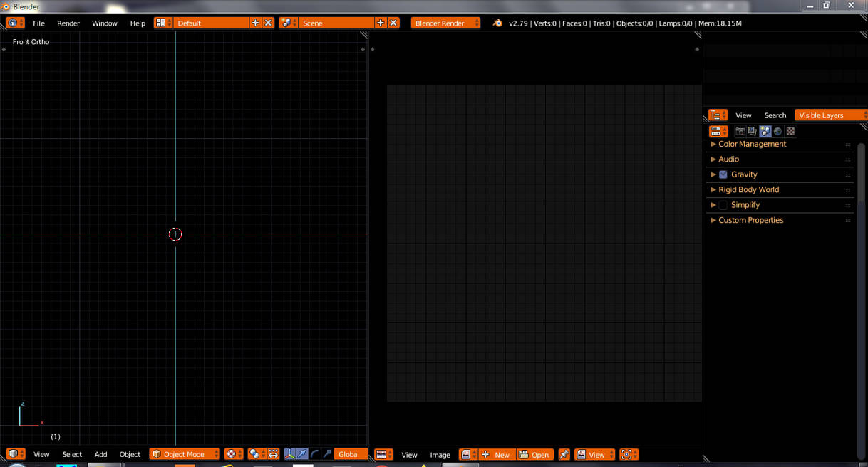Select the translate manipulator arrow icon

tap(301, 454)
